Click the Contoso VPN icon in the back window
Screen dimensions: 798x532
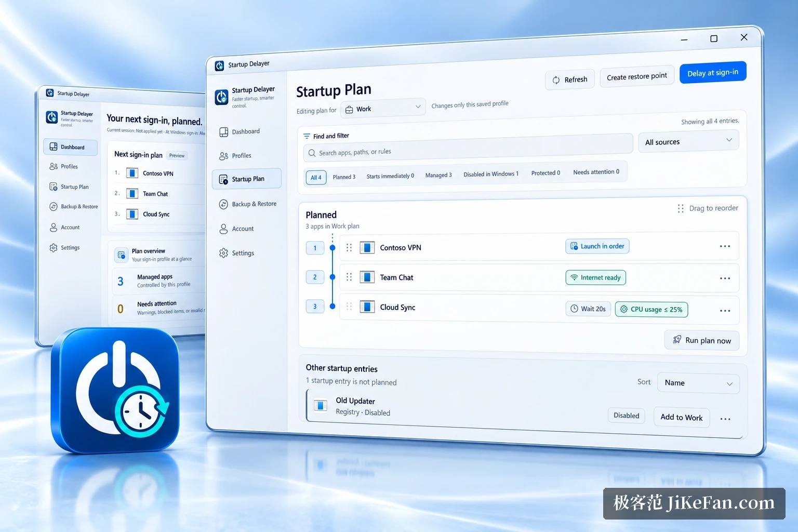pyautogui.click(x=132, y=173)
